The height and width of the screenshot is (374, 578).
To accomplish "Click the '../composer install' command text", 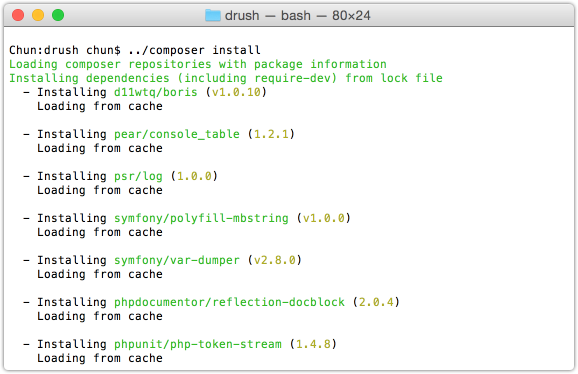I will [194, 50].
